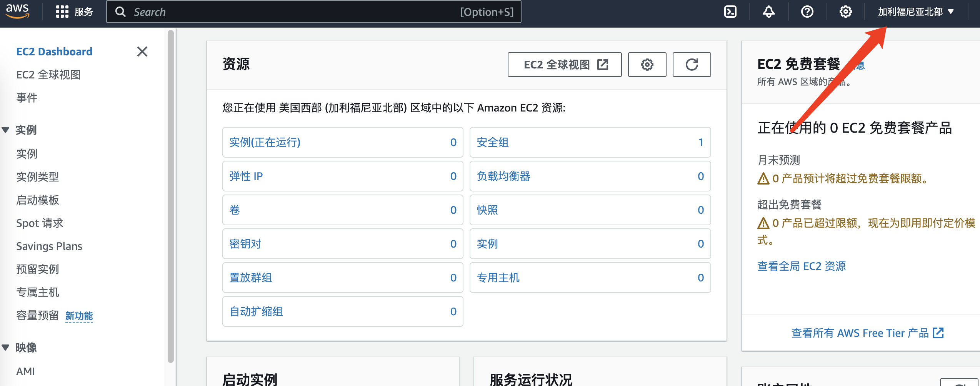Open 启动模板 in sidebar
Image resolution: width=980 pixels, height=386 pixels.
(x=38, y=200)
